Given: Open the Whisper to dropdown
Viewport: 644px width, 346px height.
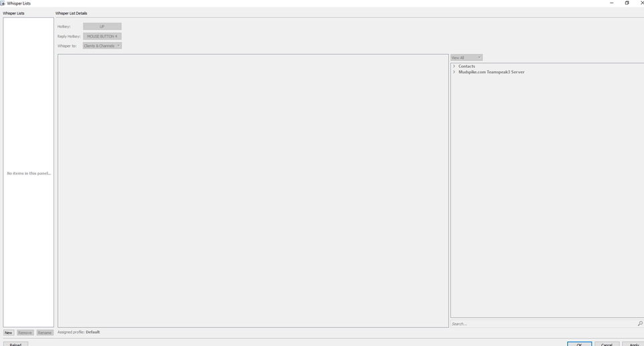Looking at the screenshot, I should [102, 46].
